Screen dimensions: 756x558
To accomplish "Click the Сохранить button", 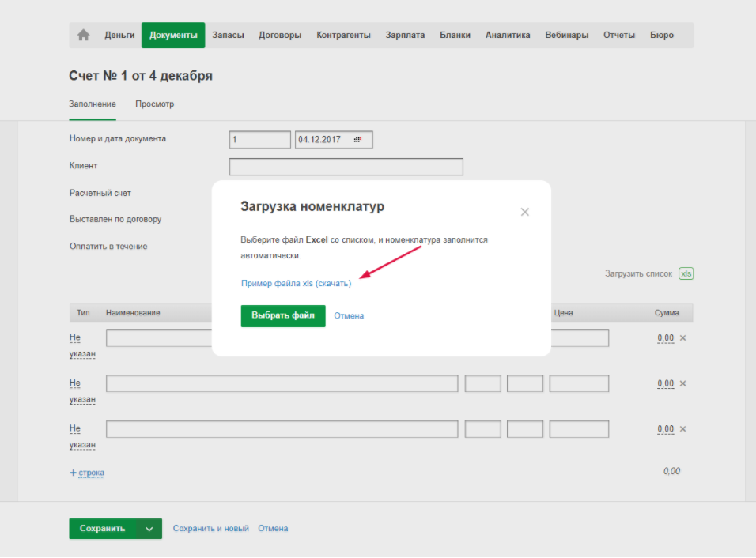I will 102,529.
